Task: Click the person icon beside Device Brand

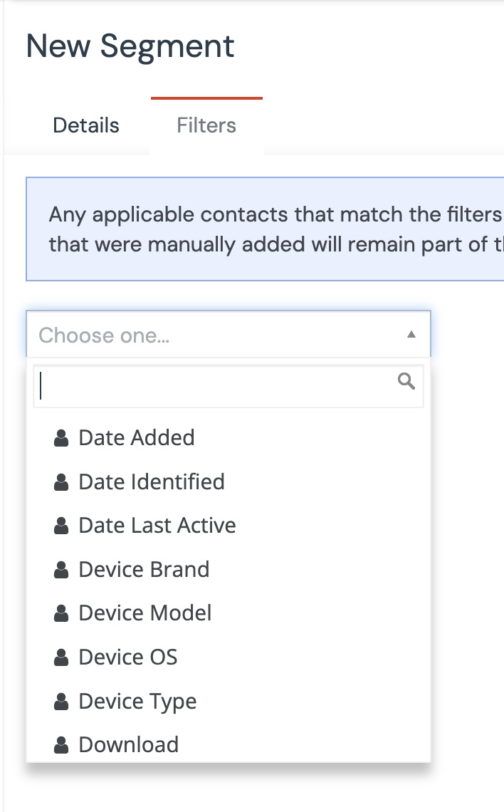Action: click(x=61, y=570)
